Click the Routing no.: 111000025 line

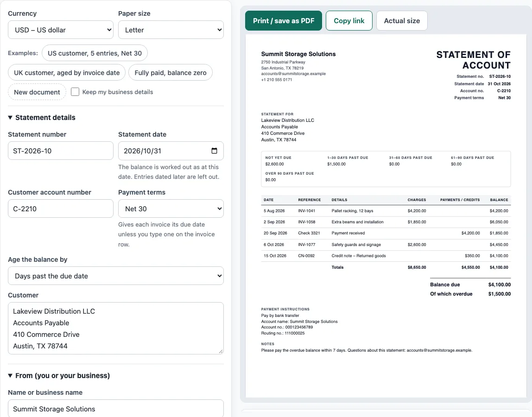click(283, 333)
